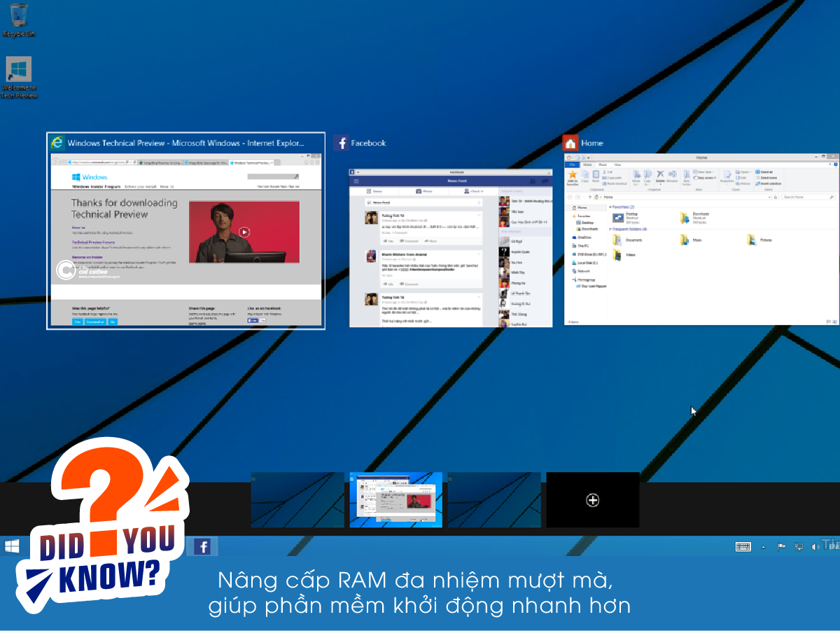Open the Start menu
The image size is (840, 631).
12,546
